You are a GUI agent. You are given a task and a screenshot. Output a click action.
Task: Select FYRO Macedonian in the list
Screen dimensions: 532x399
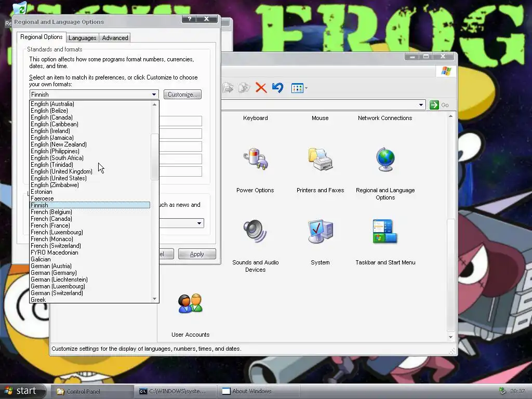point(90,253)
